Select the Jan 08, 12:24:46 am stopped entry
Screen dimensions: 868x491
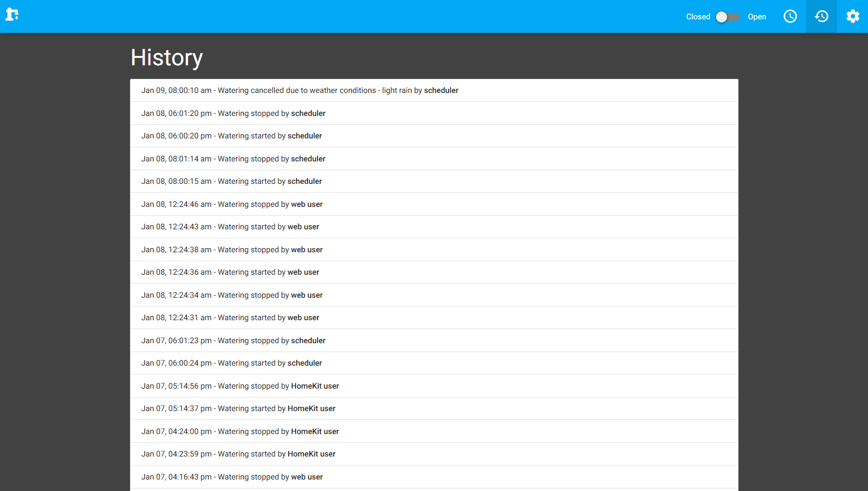click(x=434, y=204)
